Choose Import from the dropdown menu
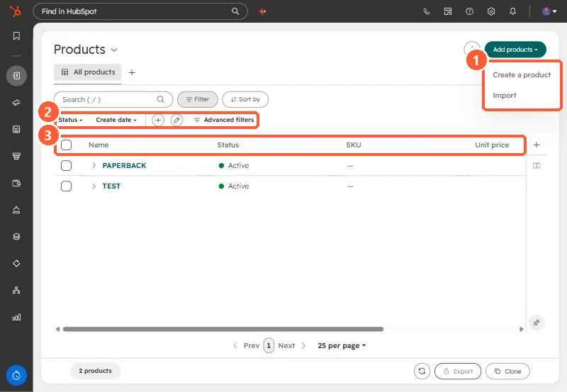 pos(505,96)
